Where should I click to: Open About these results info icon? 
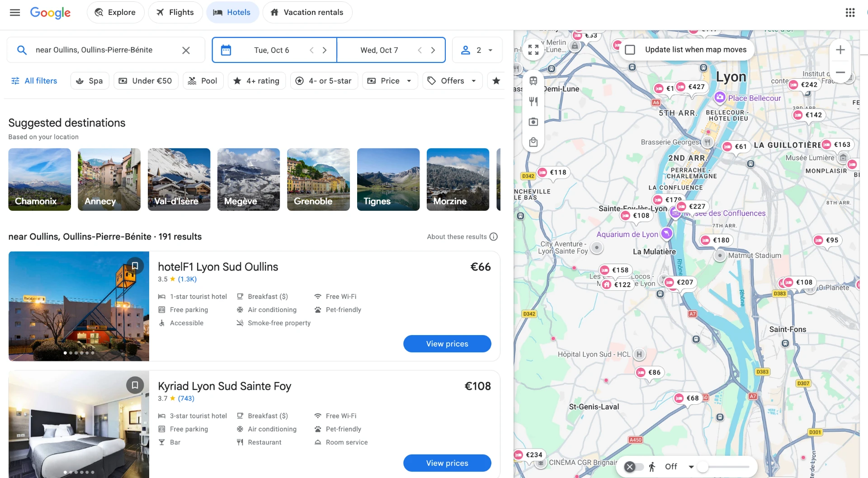pos(494,237)
